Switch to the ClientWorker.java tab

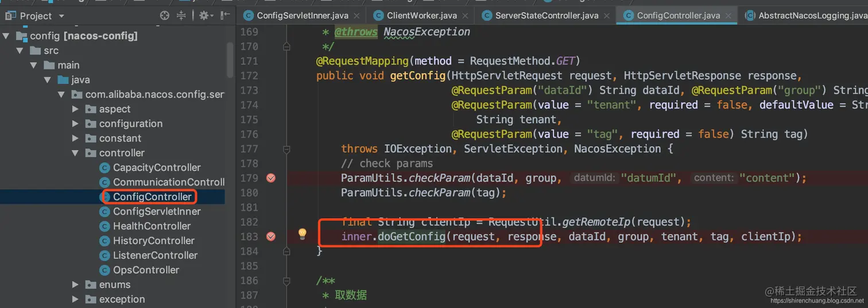(x=421, y=16)
